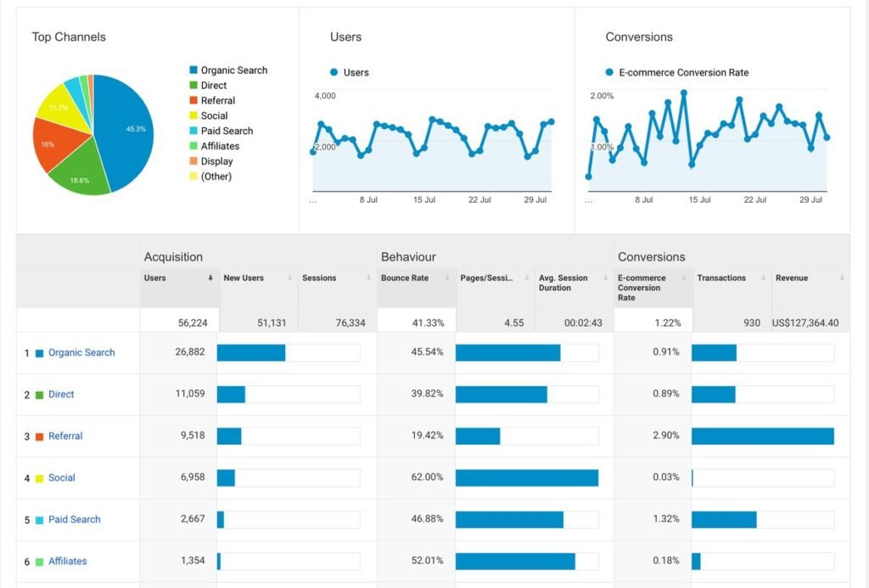Sort by the Bounce Rate column header
Image resolution: width=869 pixels, height=588 pixels.
pyautogui.click(x=405, y=278)
